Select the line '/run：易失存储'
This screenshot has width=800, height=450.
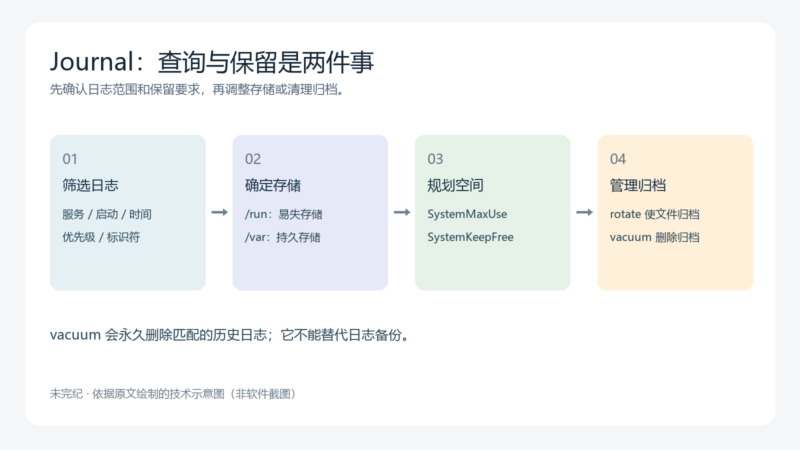pyautogui.click(x=284, y=214)
